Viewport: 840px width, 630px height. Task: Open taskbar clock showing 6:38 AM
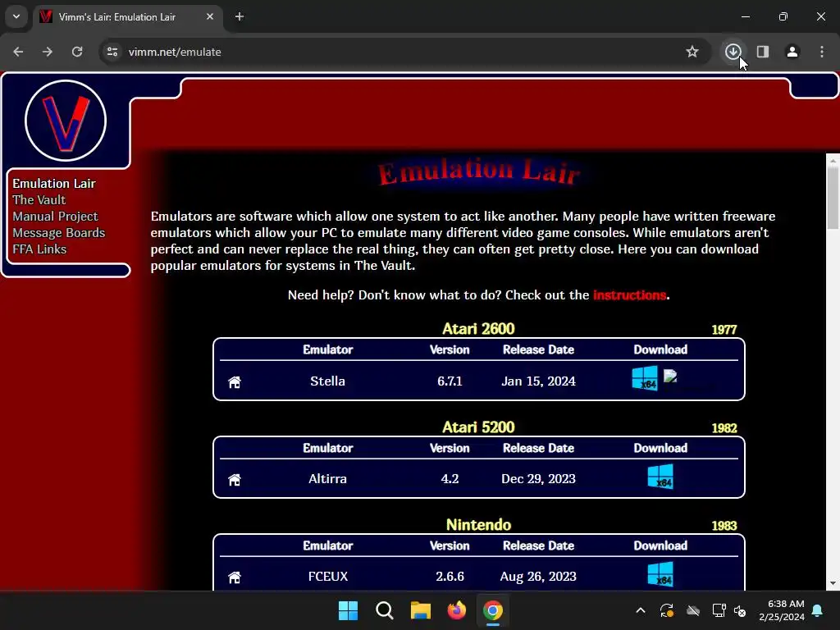tap(782, 610)
